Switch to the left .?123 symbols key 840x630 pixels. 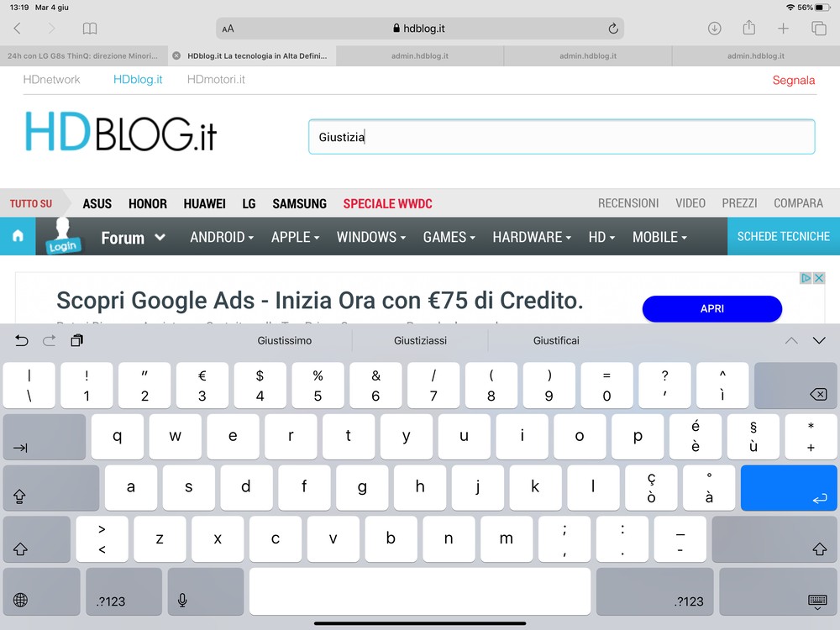point(123,591)
